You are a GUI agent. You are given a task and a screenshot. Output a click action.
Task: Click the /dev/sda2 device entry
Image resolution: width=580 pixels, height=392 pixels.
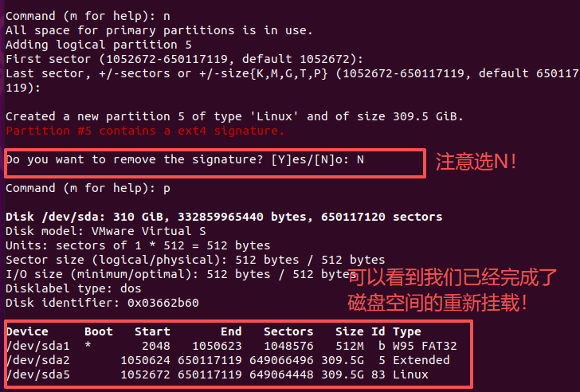click(x=38, y=360)
